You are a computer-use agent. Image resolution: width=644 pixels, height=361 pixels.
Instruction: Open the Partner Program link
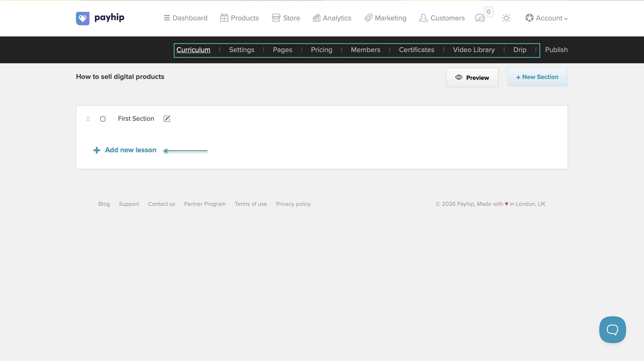point(205,204)
